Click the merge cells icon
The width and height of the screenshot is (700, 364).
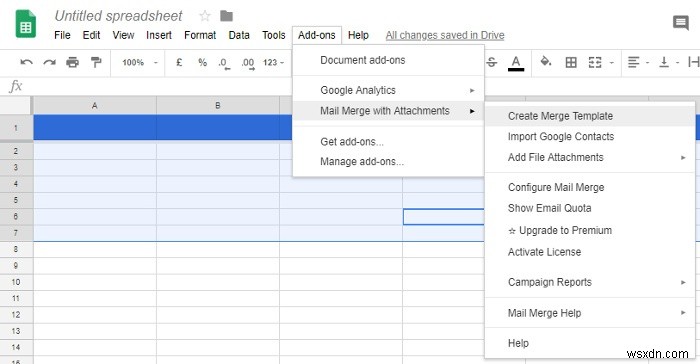point(595,63)
